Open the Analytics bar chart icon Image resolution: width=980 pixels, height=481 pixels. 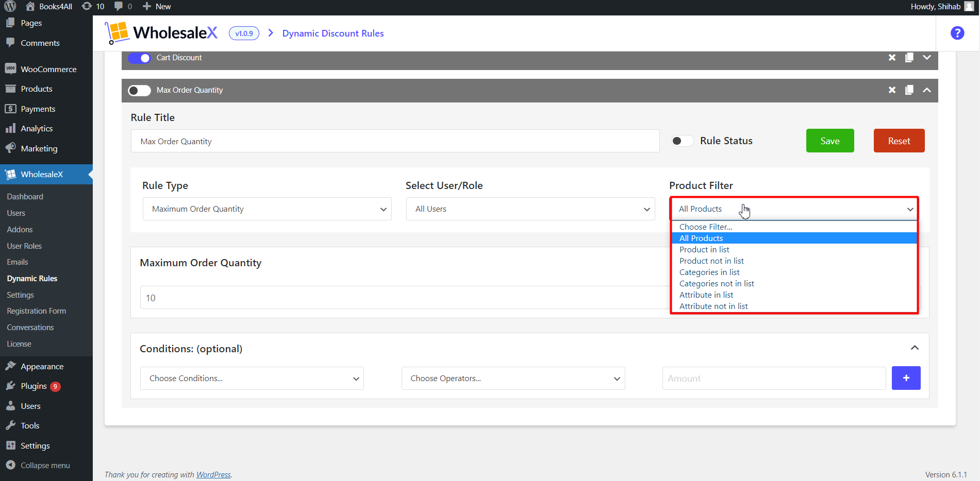coord(10,128)
